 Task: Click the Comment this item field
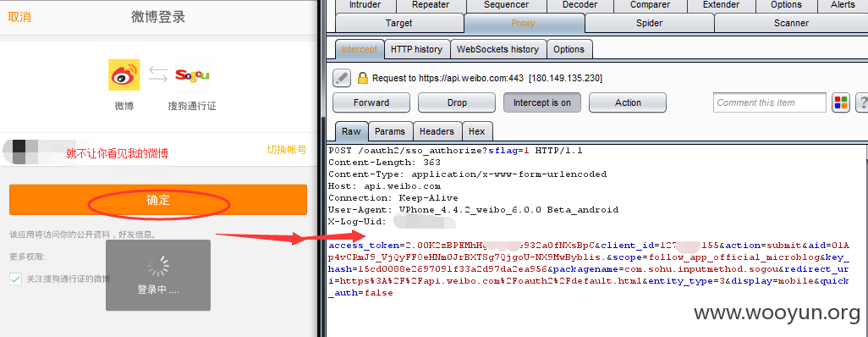[770, 102]
